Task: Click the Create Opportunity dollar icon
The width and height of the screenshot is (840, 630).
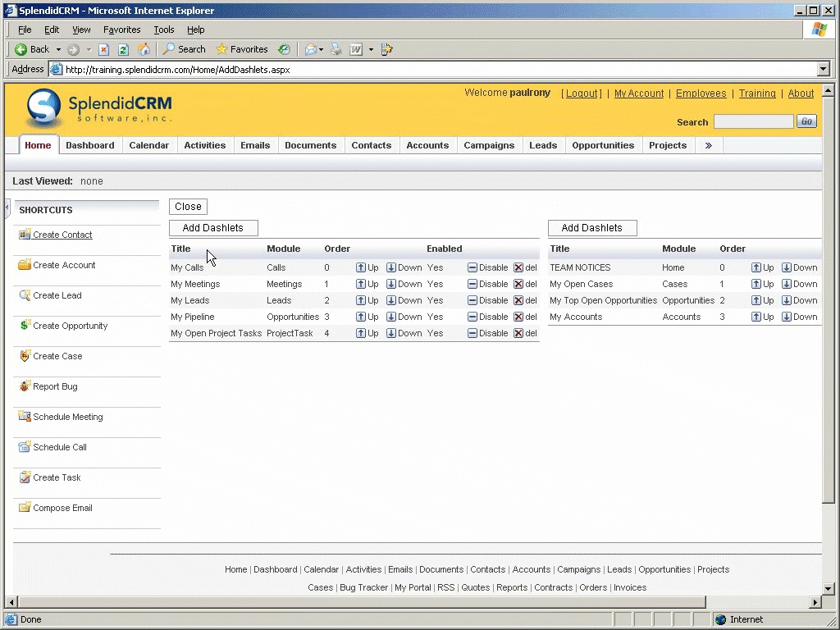Action: coord(25,326)
